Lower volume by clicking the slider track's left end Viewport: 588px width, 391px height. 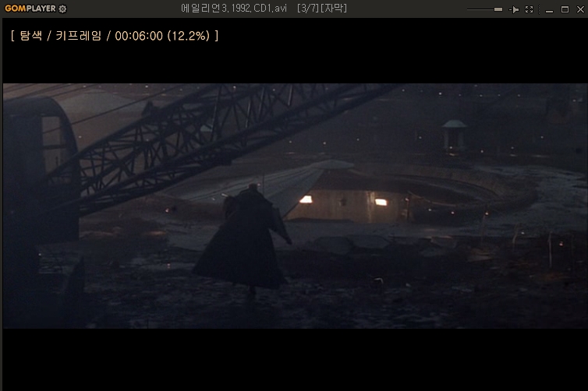point(469,9)
